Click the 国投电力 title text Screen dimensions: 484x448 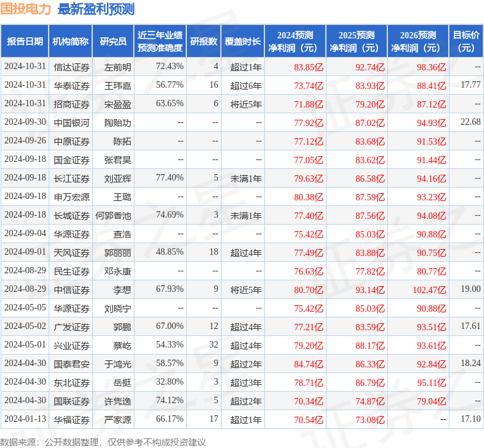(26, 8)
